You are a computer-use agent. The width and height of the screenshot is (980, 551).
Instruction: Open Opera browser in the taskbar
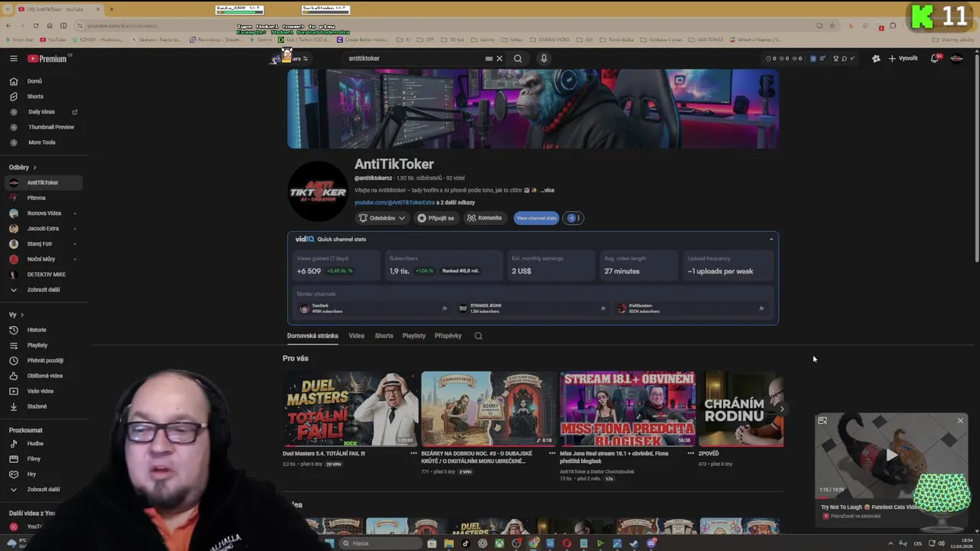567,543
